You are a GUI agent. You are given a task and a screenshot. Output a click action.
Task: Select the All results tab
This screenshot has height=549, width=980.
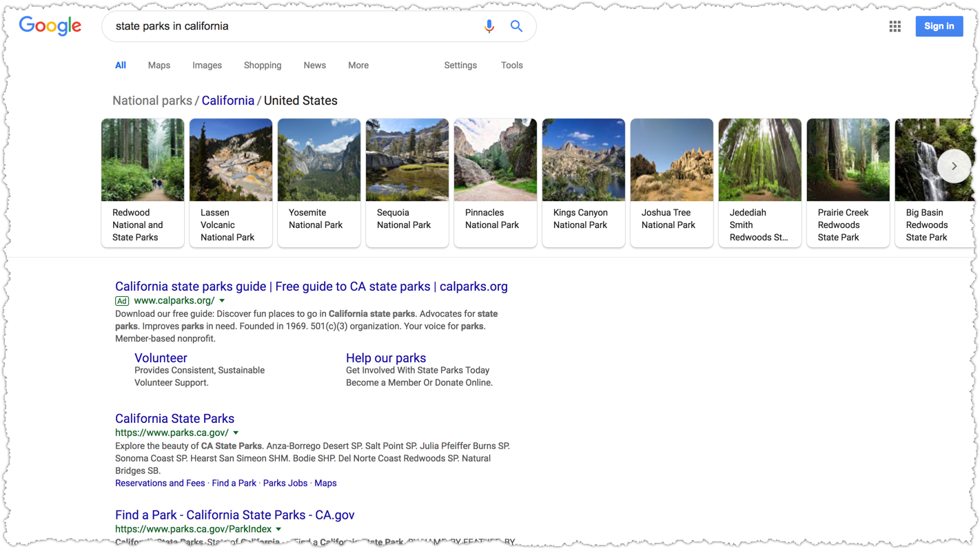(121, 65)
